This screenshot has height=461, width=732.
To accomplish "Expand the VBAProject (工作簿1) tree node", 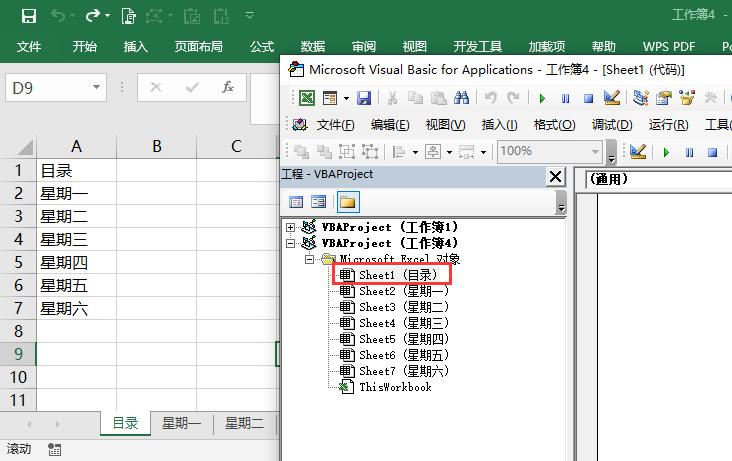I will (291, 227).
